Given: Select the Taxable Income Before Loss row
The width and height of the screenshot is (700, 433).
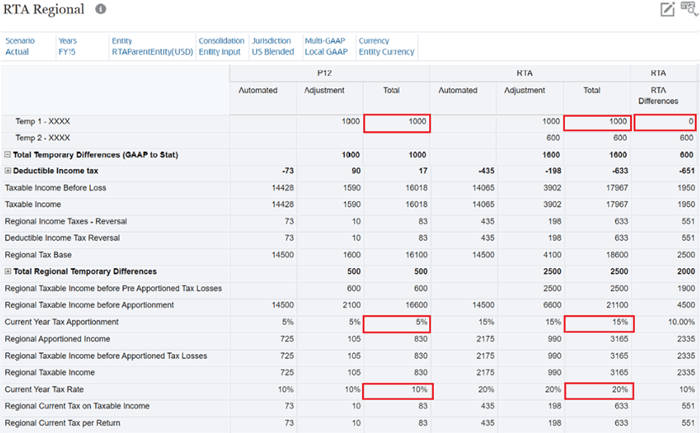Looking at the screenshot, I should tap(55, 188).
